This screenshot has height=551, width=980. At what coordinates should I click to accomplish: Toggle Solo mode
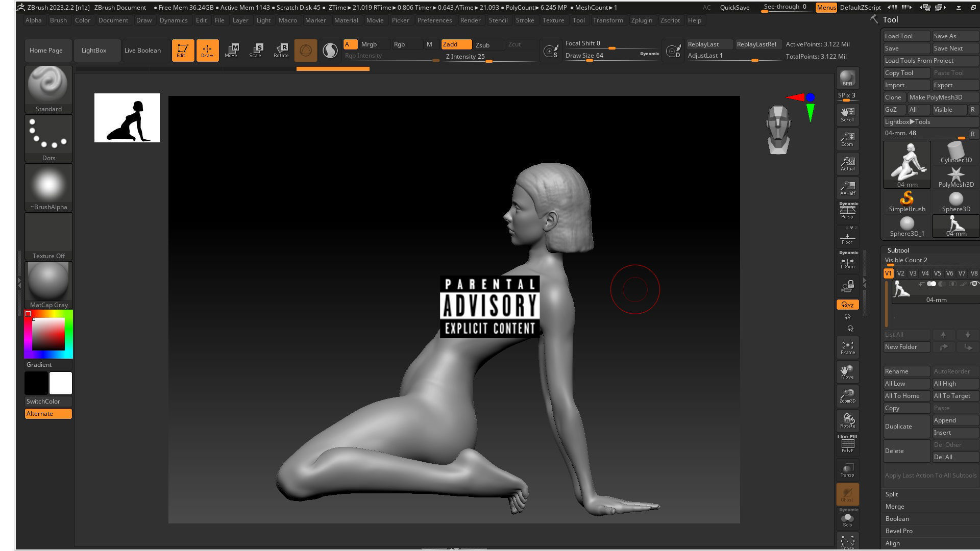847,518
